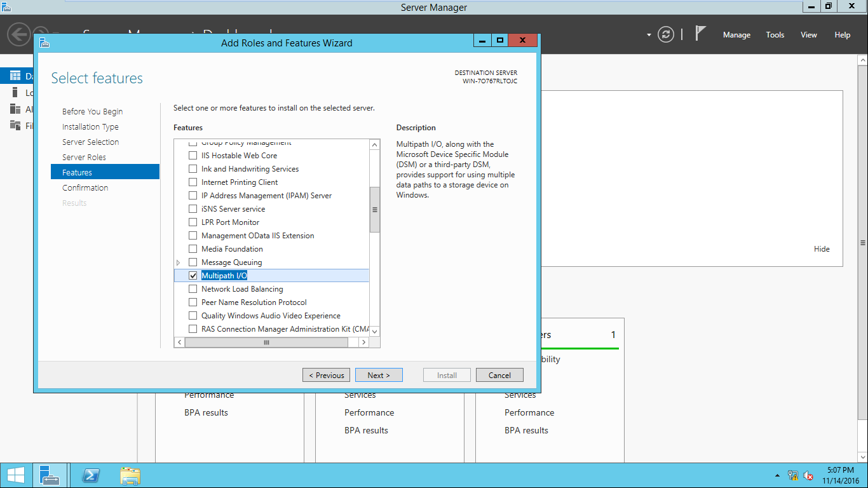Uncheck the Multipath I/O feature
Screen dimensions: 868x488
pos(193,275)
